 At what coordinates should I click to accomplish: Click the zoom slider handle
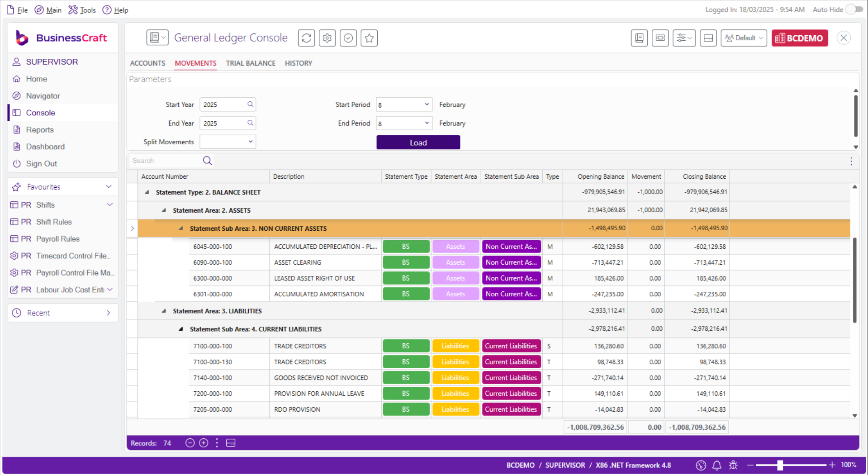tap(780, 465)
